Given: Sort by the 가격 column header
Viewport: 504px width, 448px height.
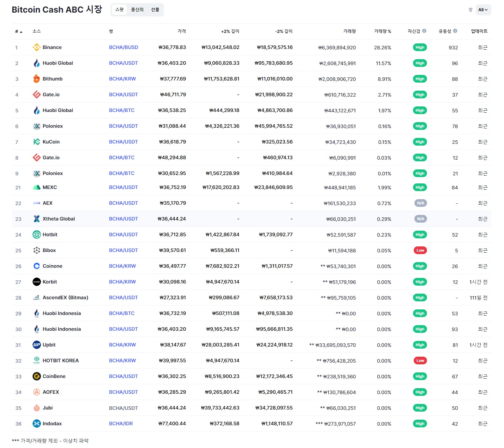Looking at the screenshot, I should (x=182, y=31).
